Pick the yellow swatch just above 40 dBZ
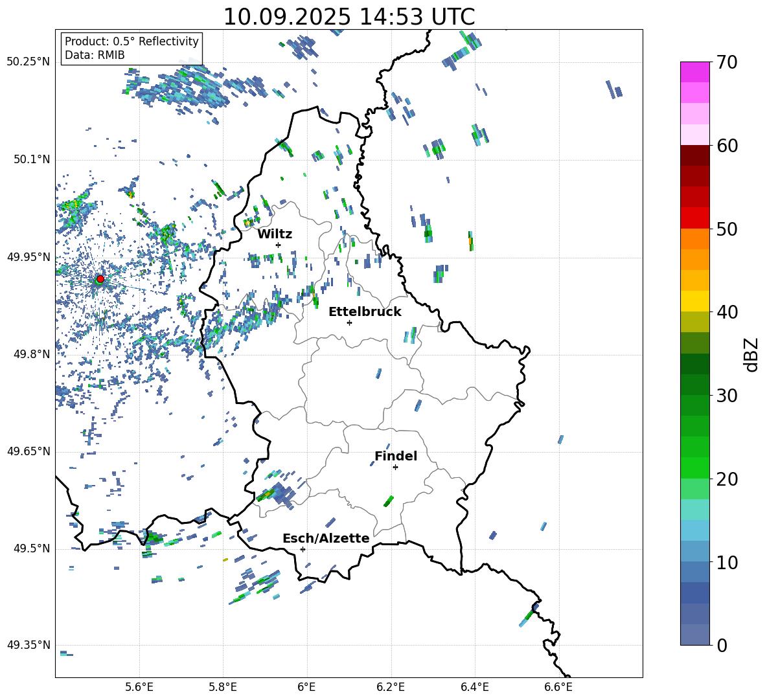Screen dimensions: 767x700 [x=694, y=301]
